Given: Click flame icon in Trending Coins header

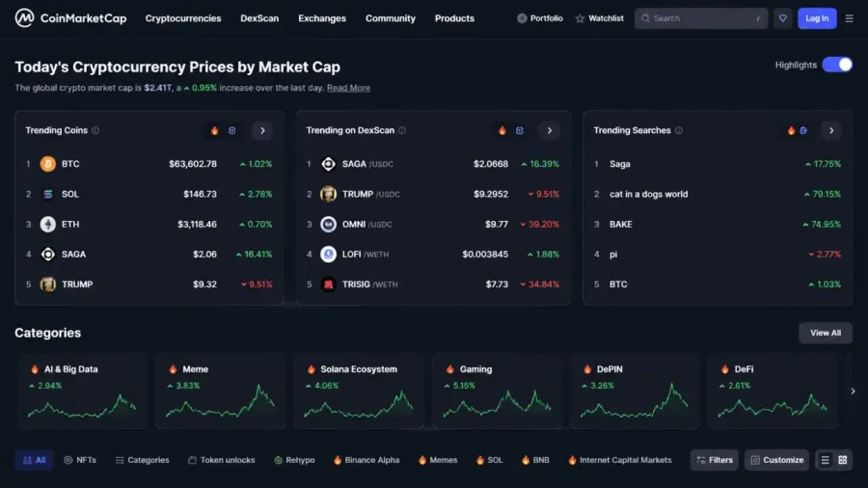Looking at the screenshot, I should click(215, 130).
